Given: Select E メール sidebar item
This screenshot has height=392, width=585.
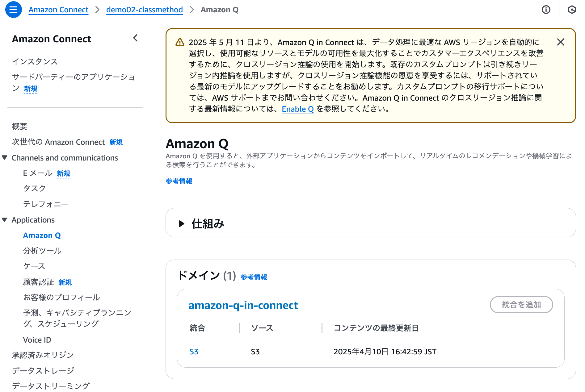Looking at the screenshot, I should [37, 173].
